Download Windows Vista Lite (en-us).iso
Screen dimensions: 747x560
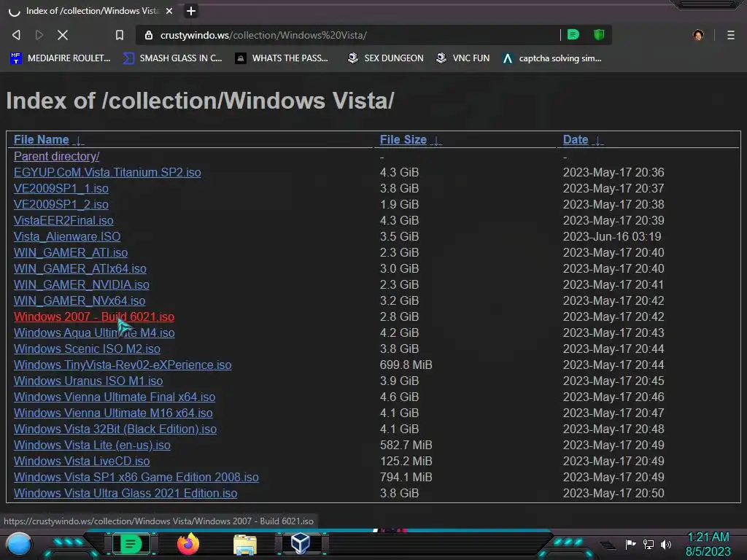point(92,446)
